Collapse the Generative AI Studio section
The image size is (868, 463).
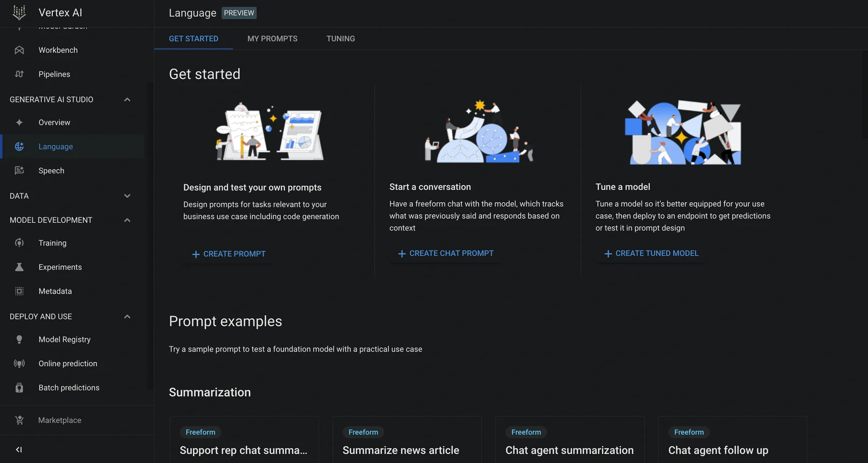point(127,99)
